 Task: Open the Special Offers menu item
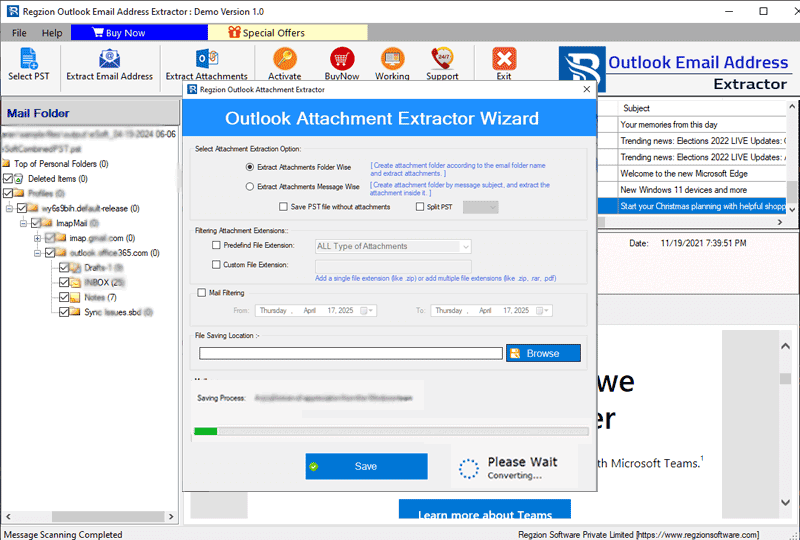coord(288,33)
